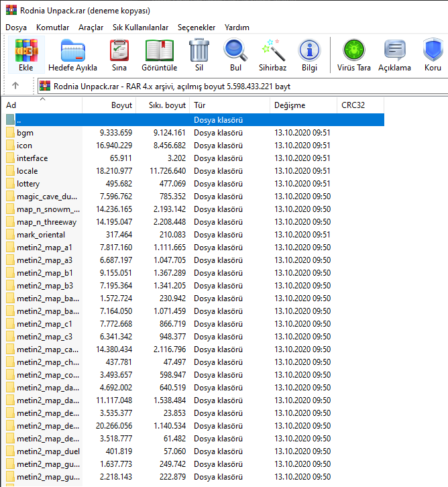
Task: Select the metin2_map_co... row name
Action: [x=48, y=375]
